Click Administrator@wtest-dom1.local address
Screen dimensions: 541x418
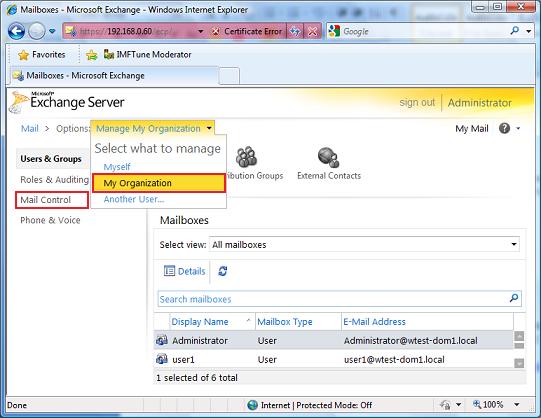411,341
